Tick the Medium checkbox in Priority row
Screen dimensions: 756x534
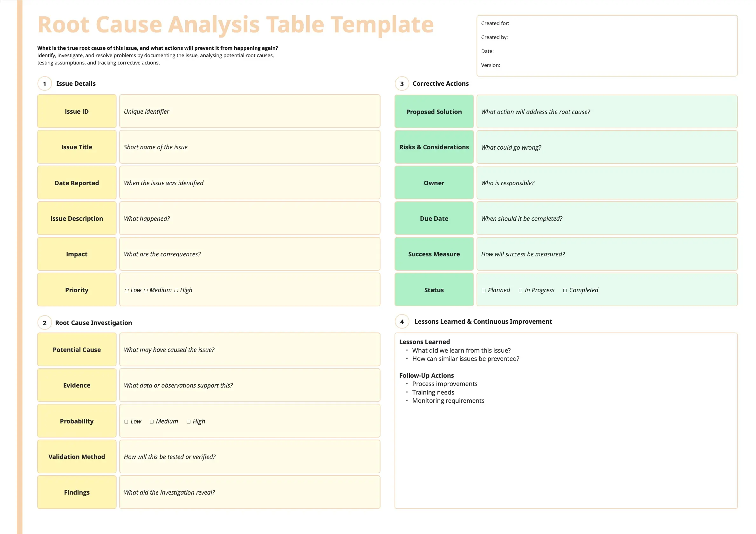pyautogui.click(x=146, y=291)
